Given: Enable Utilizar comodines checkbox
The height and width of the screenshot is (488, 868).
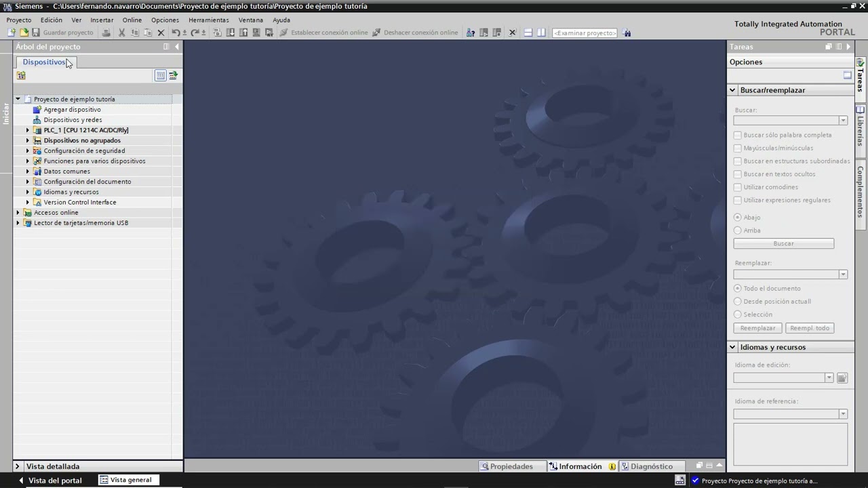Looking at the screenshot, I should coord(738,187).
